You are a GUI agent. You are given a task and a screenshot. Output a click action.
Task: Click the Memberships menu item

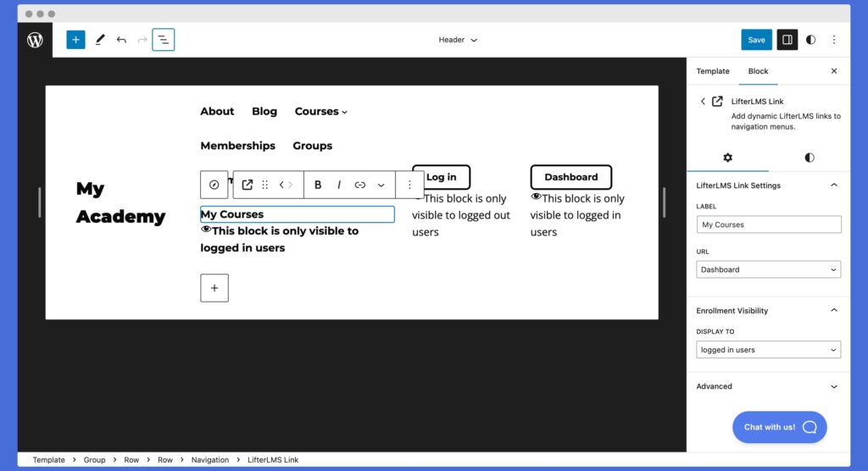click(x=237, y=146)
